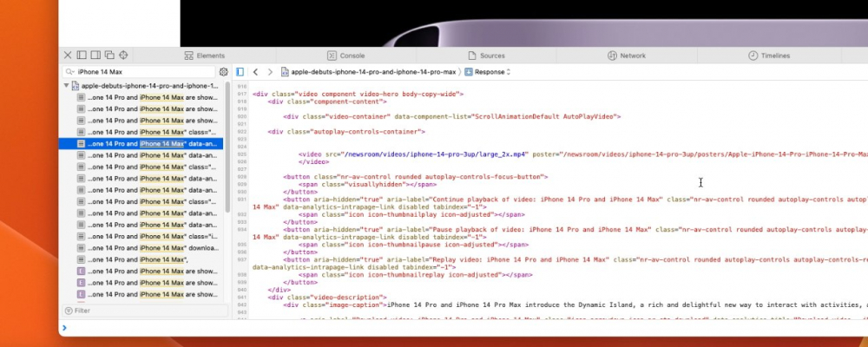Open the Console tab
This screenshot has width=868, height=347.
click(345, 56)
